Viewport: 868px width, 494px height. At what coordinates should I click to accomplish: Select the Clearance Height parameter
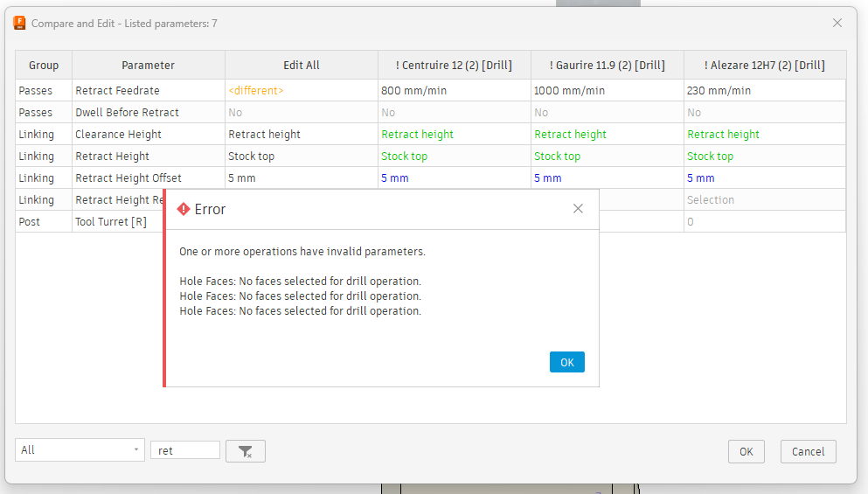(x=149, y=134)
